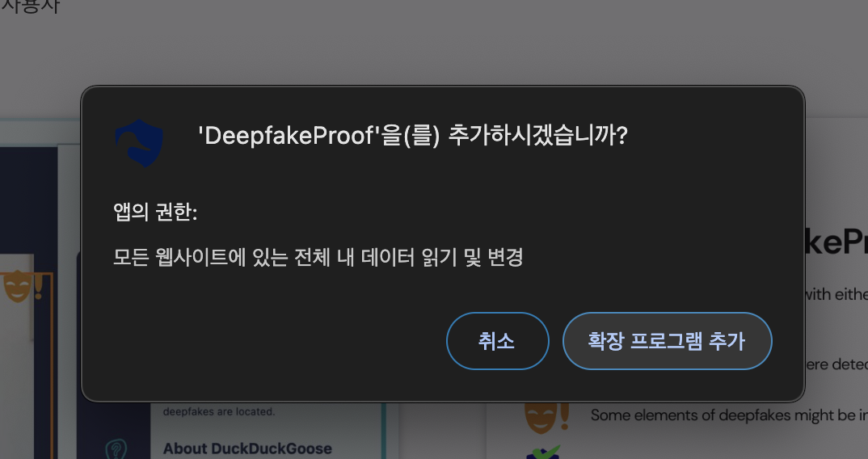868x459 pixels.
Task: Click the 취소 (cancel) button
Action: point(497,340)
